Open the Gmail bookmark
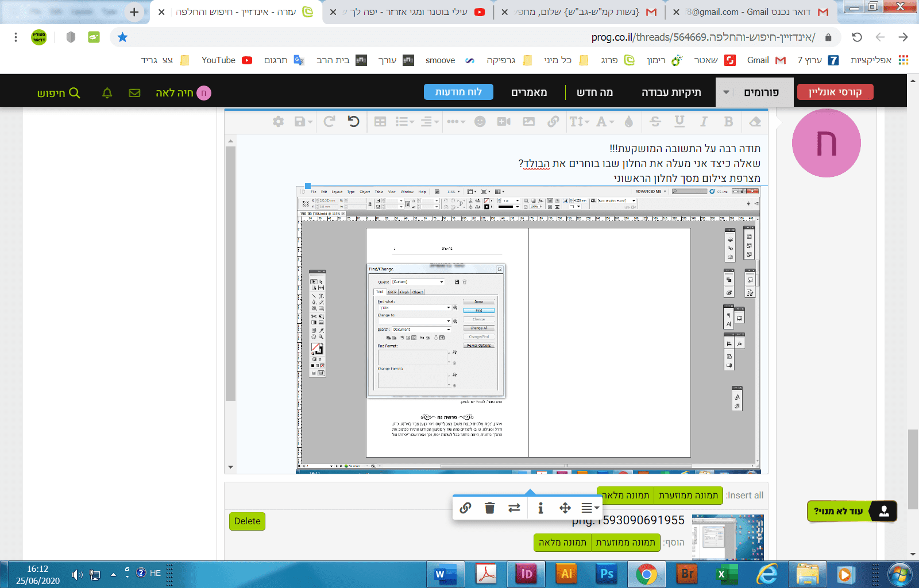This screenshot has height=588, width=919. pyautogui.click(x=765, y=60)
